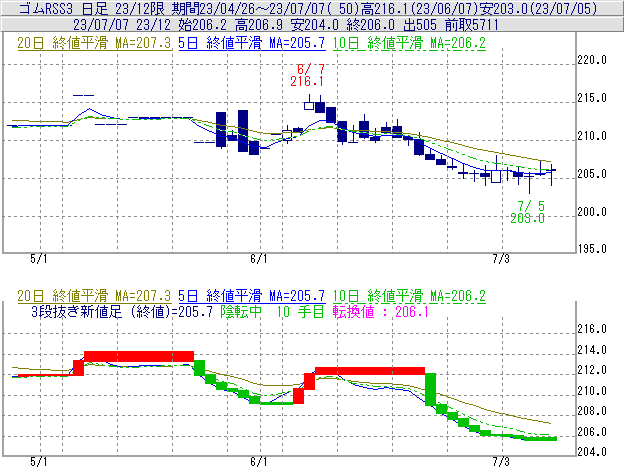Click the tall green block after the second red plateau

431,389
